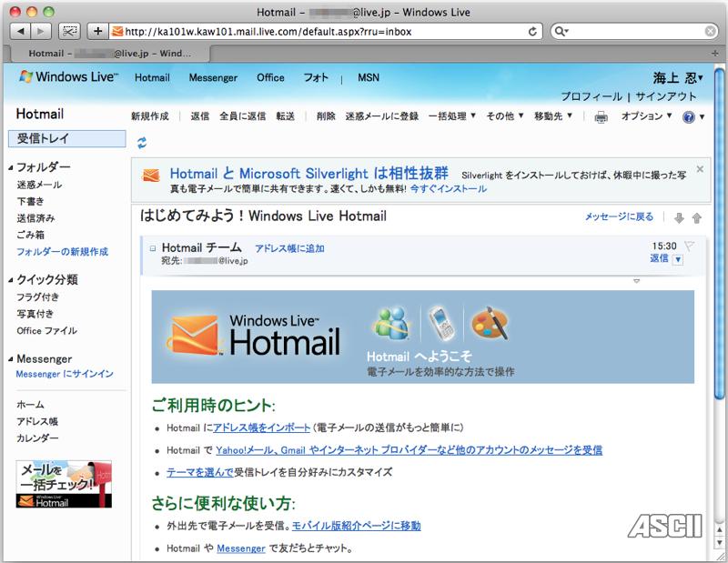Click the Safari forward arrow button
The width and height of the screenshot is (728, 563).
click(x=41, y=31)
